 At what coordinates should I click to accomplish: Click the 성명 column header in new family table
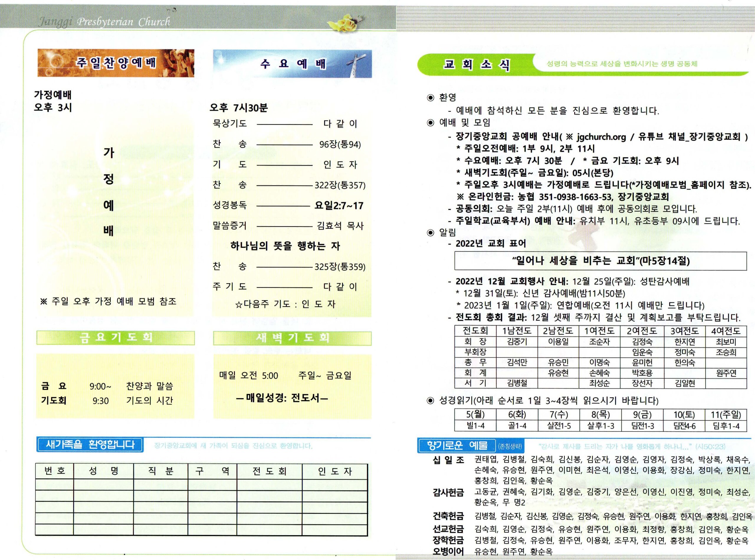(104, 471)
